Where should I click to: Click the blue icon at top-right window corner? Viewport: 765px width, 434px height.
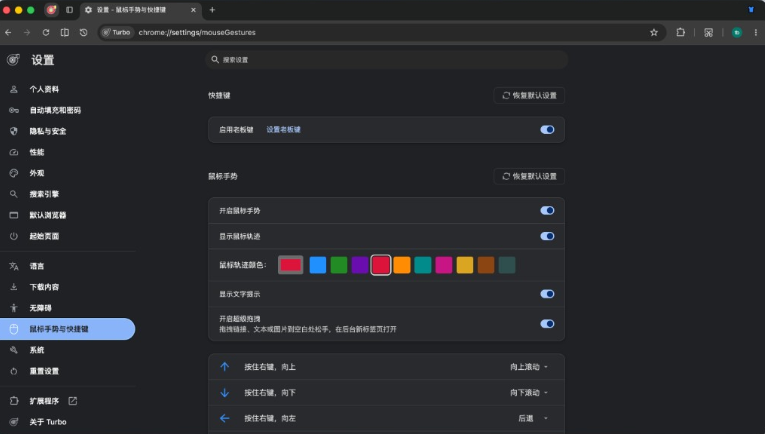pyautogui.click(x=751, y=10)
